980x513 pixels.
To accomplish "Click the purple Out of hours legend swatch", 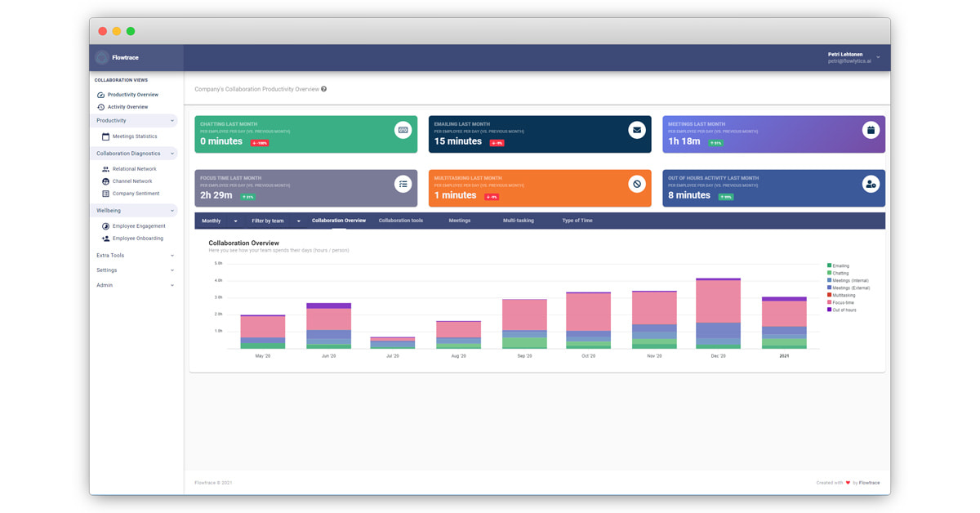I will (830, 310).
